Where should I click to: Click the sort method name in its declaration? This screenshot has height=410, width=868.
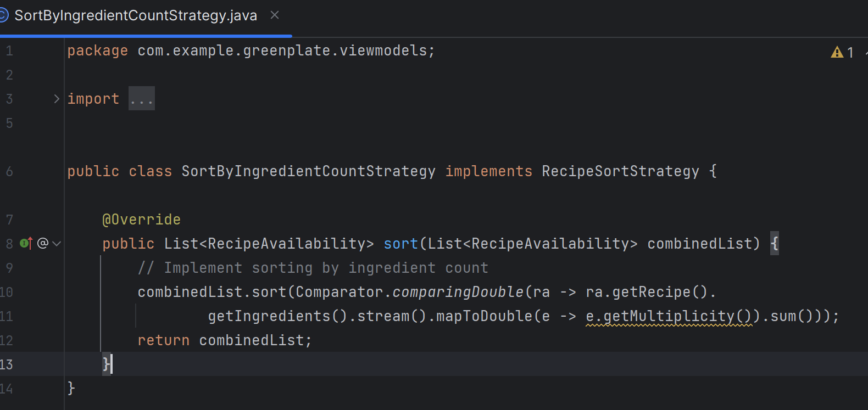(x=401, y=244)
